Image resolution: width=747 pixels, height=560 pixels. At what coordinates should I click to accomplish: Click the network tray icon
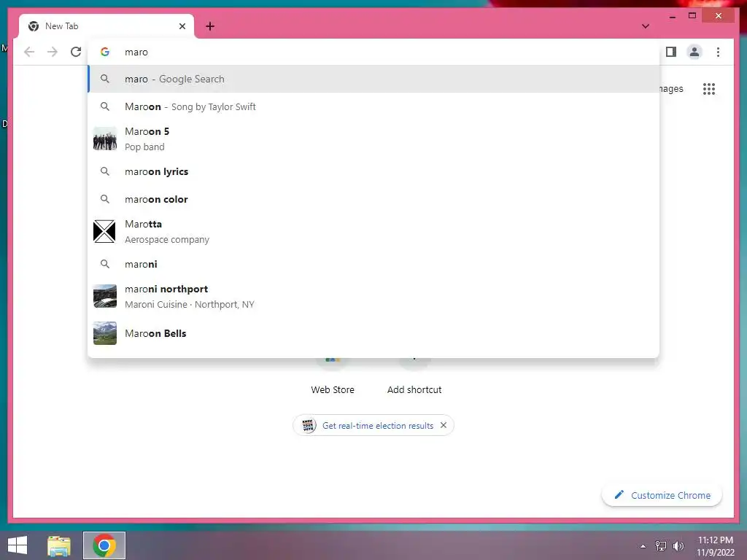pyautogui.click(x=661, y=545)
